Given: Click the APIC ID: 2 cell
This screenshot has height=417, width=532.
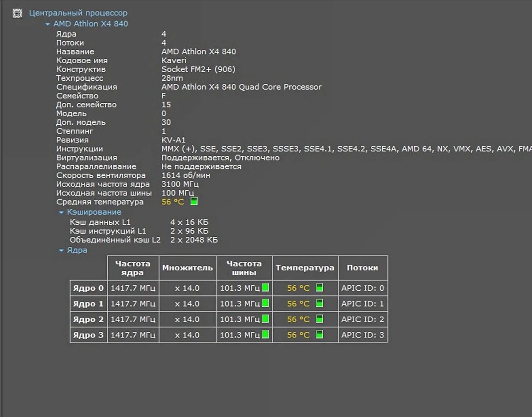Looking at the screenshot, I should click(x=363, y=319).
